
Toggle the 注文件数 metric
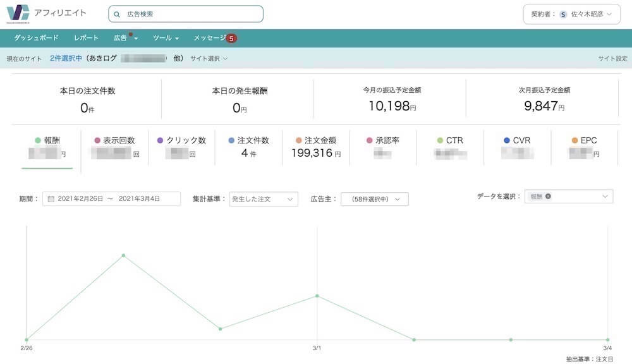coord(248,141)
